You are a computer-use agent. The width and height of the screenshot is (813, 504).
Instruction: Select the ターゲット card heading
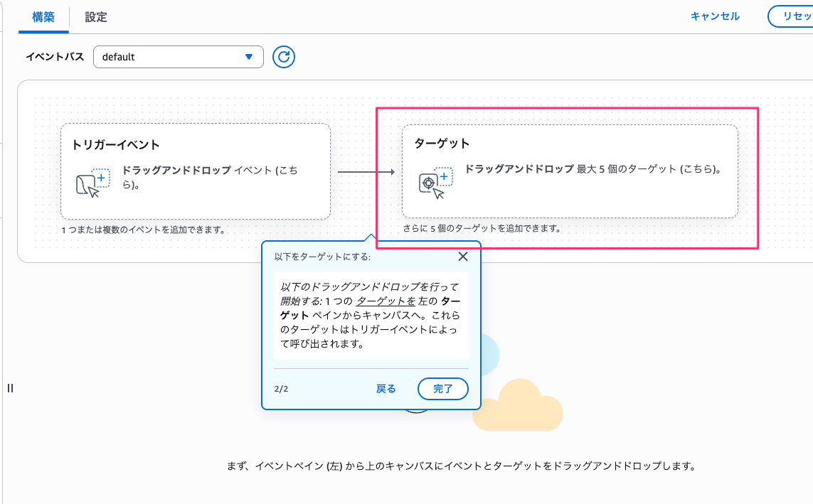[442, 143]
